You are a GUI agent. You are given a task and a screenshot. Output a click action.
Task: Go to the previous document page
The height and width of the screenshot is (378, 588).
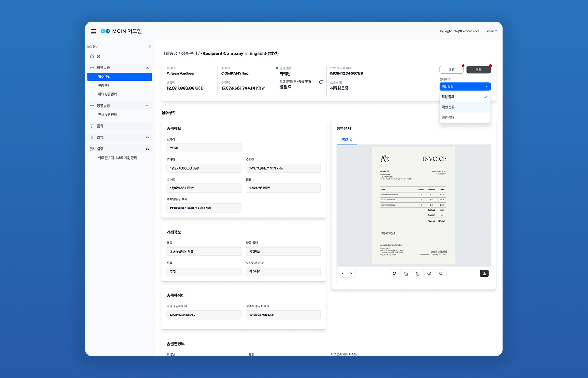[343, 273]
